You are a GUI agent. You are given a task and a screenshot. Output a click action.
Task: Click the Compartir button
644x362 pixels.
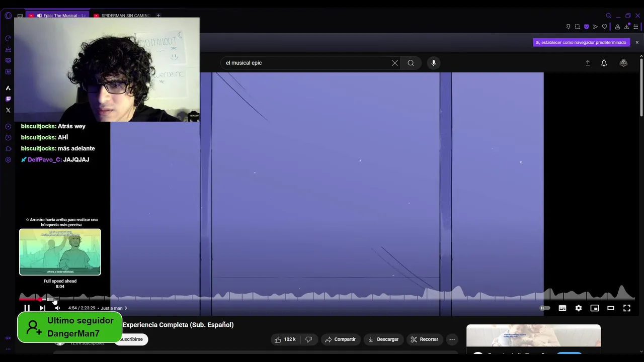[x=340, y=339]
